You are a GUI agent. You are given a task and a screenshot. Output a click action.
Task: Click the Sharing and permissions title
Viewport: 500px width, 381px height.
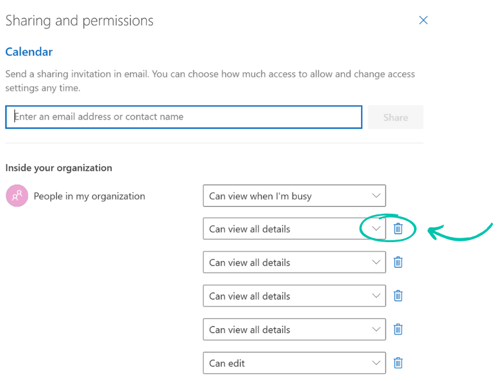point(79,21)
